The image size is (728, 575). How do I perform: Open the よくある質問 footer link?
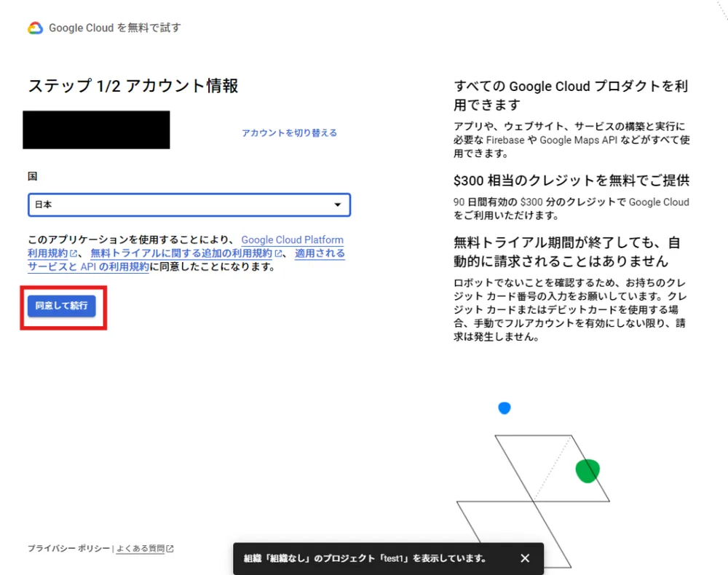[141, 549]
